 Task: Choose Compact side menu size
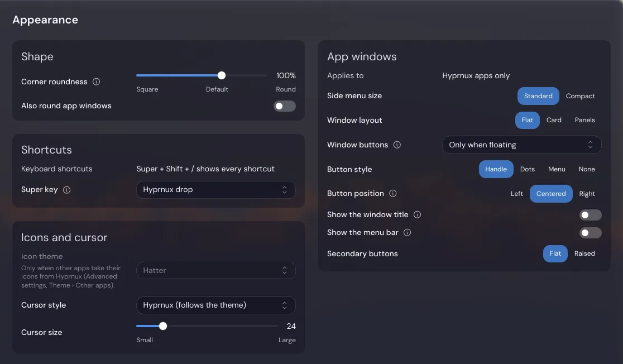tap(580, 96)
